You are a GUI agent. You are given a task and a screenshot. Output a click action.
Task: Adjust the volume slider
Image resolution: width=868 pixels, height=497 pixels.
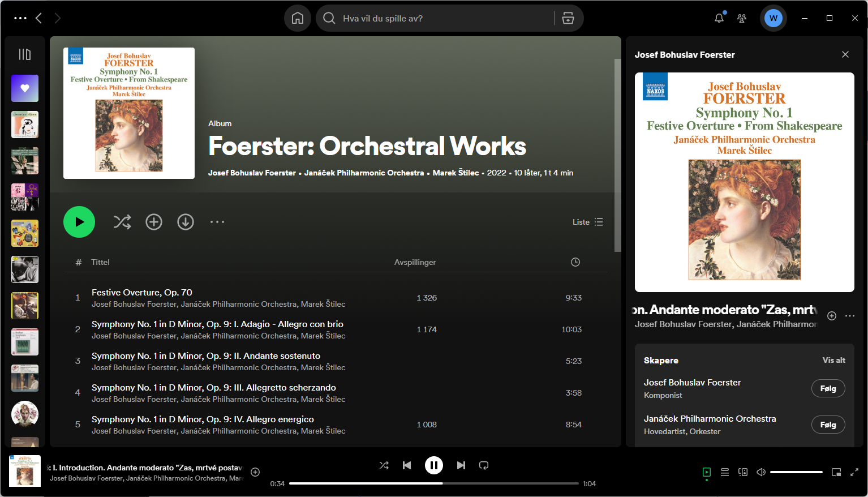tap(796, 472)
